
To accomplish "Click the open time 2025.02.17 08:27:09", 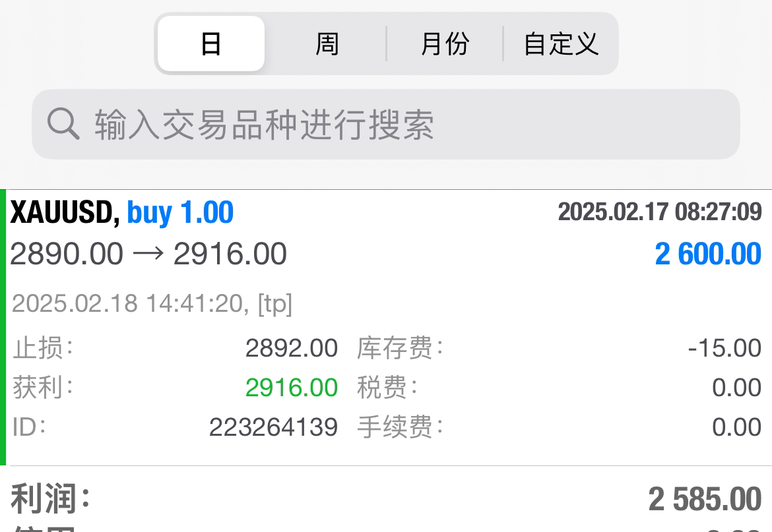I will [x=660, y=212].
